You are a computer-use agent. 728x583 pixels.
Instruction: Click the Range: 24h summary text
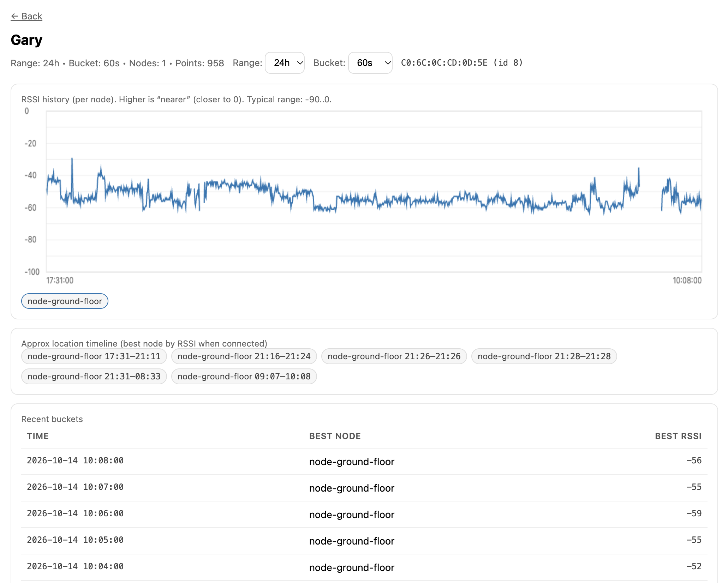(x=35, y=63)
